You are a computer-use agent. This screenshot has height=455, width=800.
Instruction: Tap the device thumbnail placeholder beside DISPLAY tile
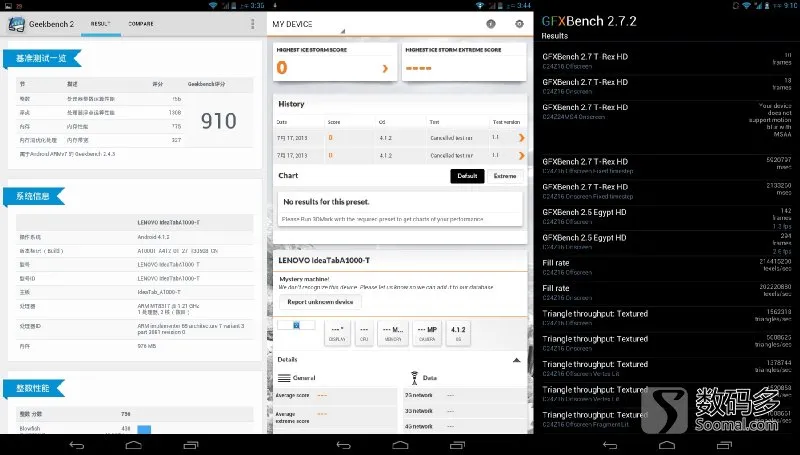[x=296, y=325]
